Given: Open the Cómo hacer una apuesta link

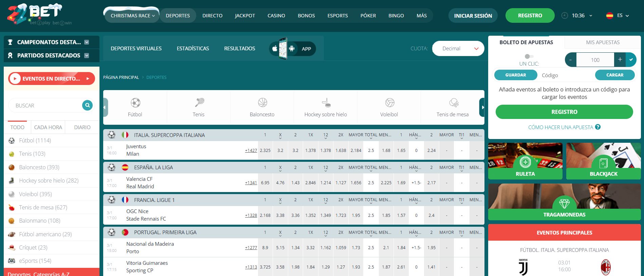Looking at the screenshot, I should pyautogui.click(x=560, y=127).
